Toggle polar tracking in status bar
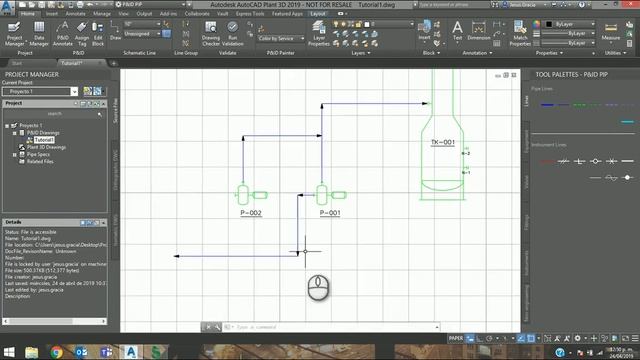 click(x=489, y=338)
